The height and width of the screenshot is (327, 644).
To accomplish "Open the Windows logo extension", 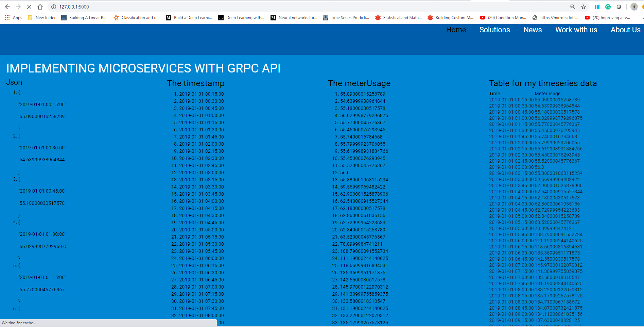I will [x=597, y=7].
